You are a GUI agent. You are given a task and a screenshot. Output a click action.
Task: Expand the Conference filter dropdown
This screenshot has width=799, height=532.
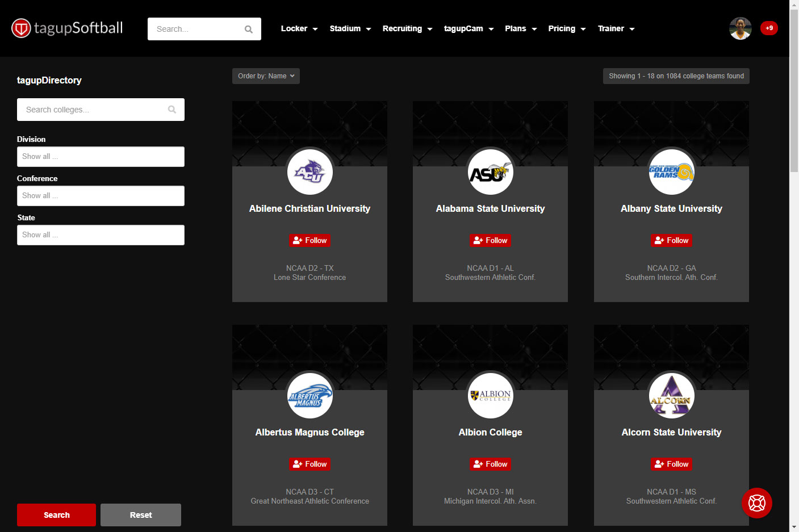click(x=101, y=196)
